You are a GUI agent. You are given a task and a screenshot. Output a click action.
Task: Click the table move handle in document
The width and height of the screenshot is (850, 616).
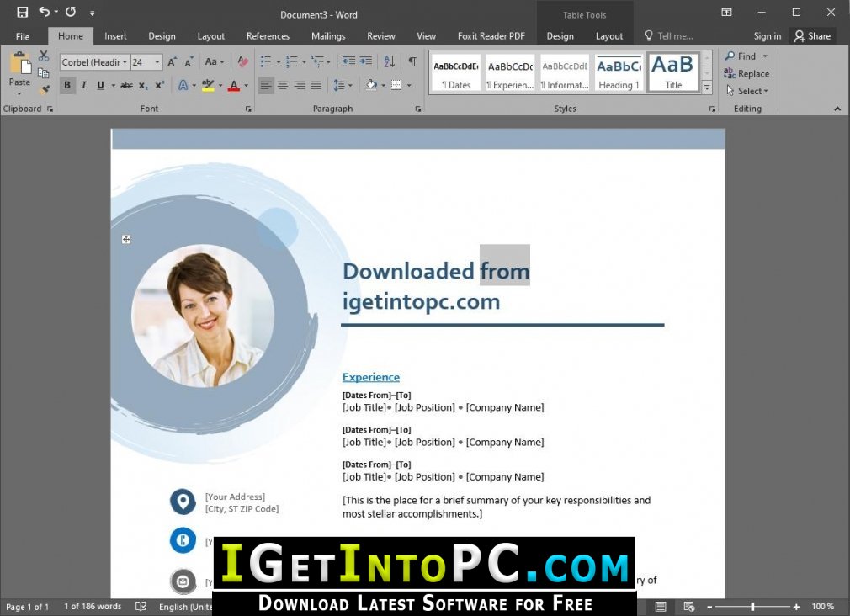click(x=126, y=240)
